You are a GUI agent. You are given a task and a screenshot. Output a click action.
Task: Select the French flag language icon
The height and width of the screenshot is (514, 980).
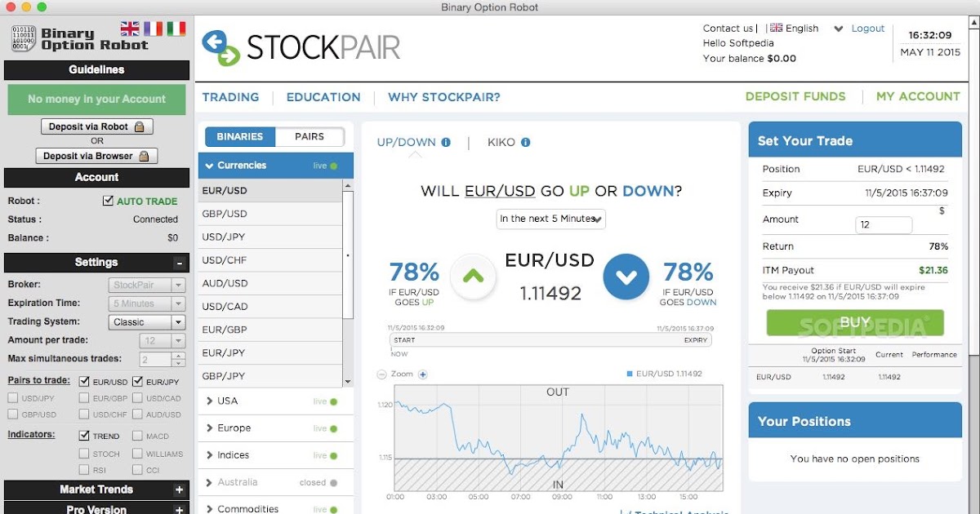153,29
